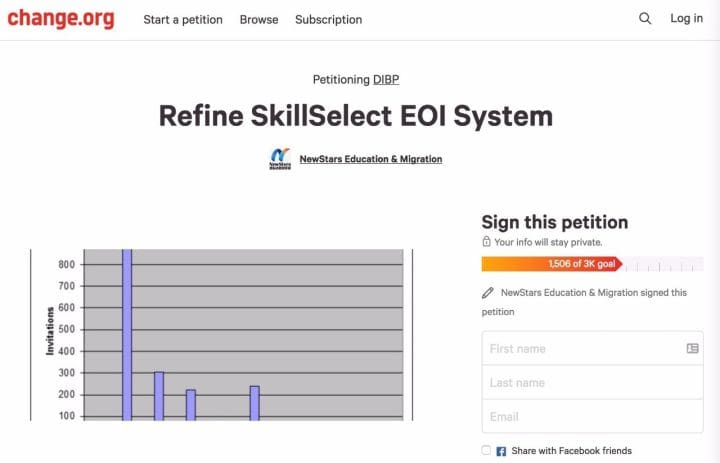Open search with magnifier icon
Viewport: 720px width, 463px height.
coord(645,19)
